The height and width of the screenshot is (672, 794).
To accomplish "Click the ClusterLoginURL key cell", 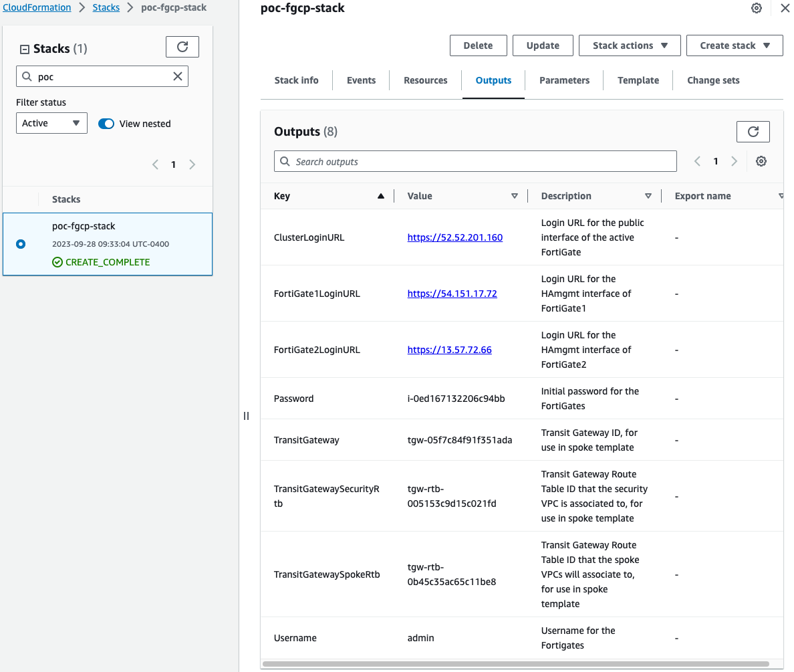I will coord(309,237).
